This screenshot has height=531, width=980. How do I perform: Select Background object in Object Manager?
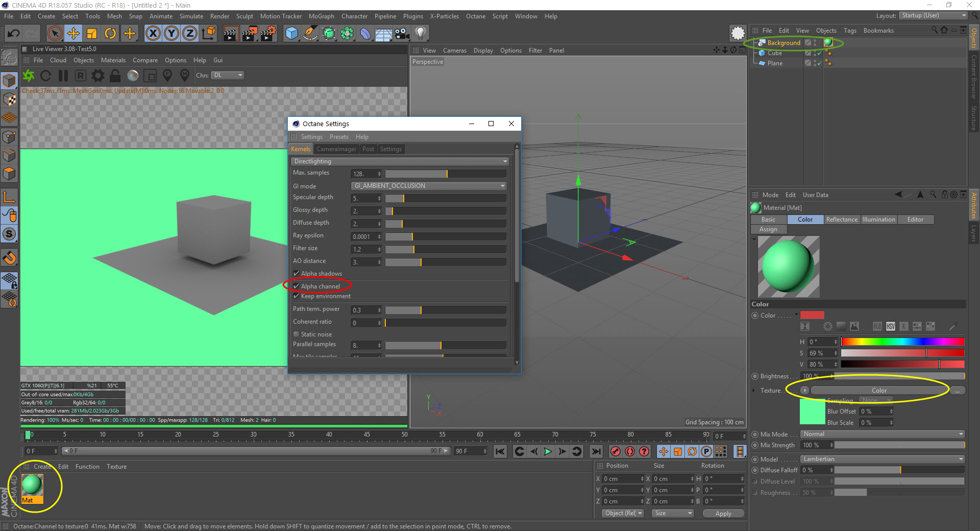point(783,43)
